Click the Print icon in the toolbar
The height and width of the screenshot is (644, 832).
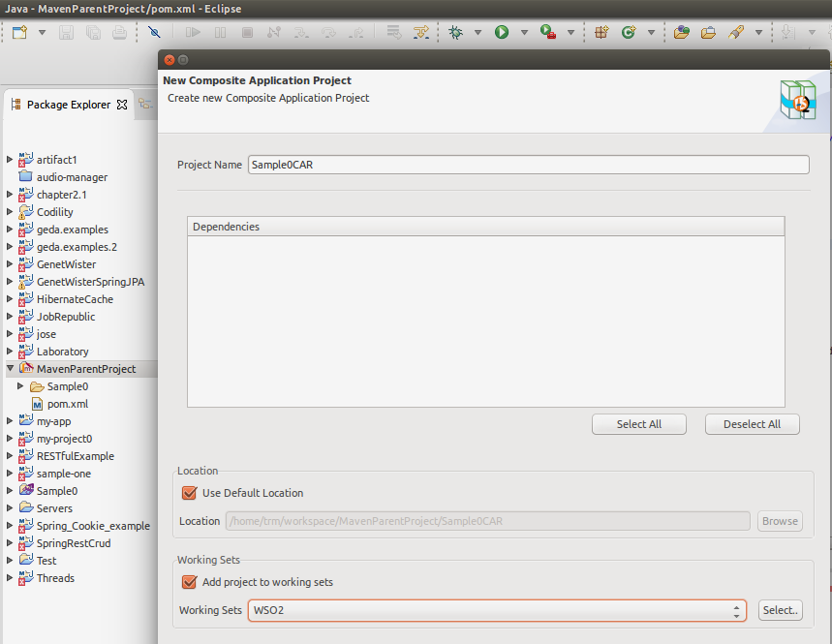pyautogui.click(x=118, y=32)
